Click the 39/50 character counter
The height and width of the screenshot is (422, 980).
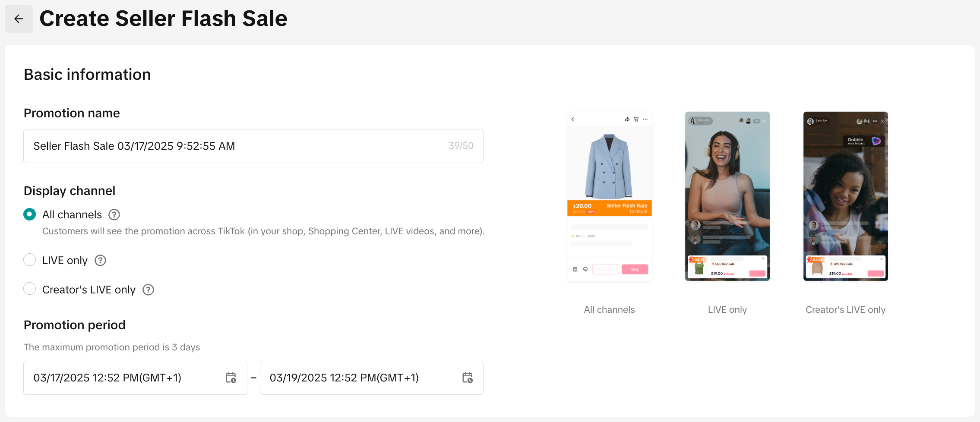(461, 146)
